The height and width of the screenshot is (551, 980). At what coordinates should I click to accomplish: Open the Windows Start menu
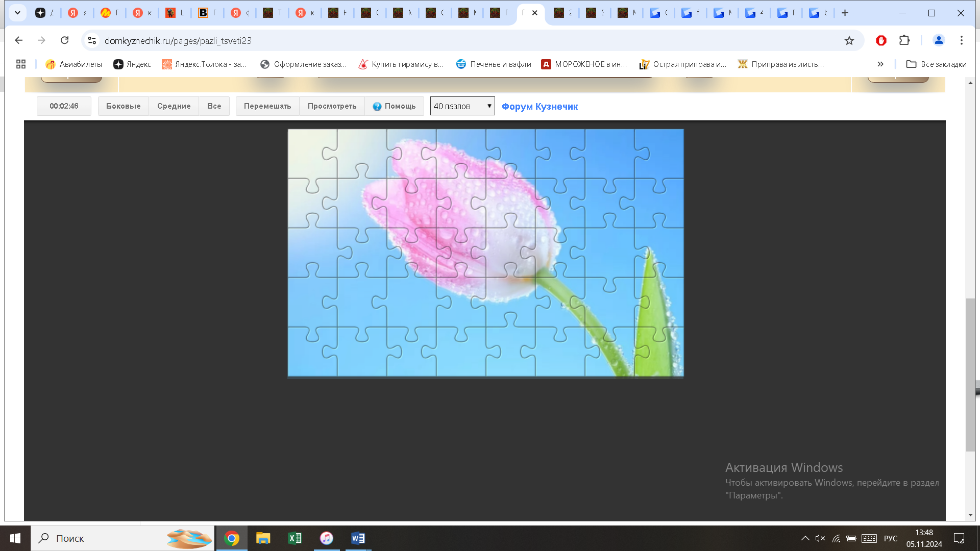tap(15, 538)
